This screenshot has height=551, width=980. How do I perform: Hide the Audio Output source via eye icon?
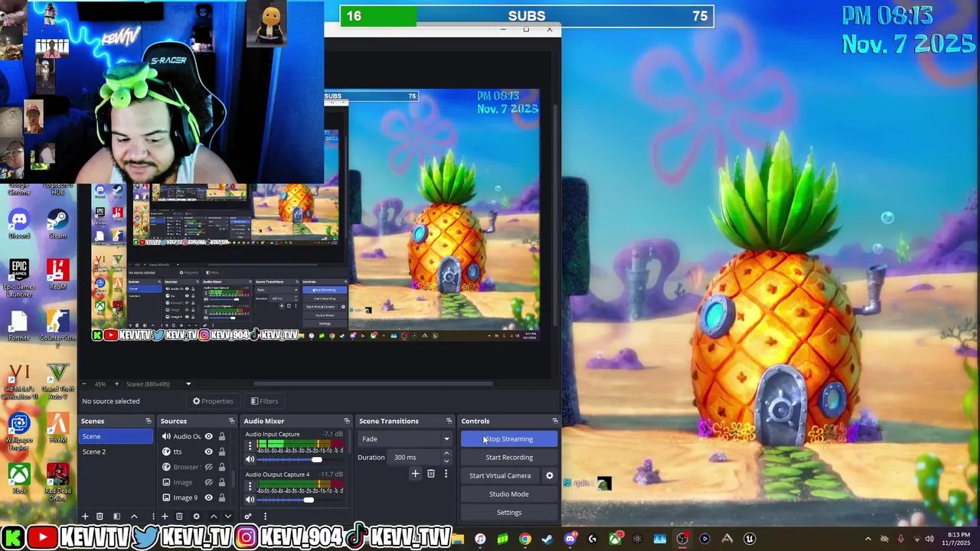(x=208, y=436)
